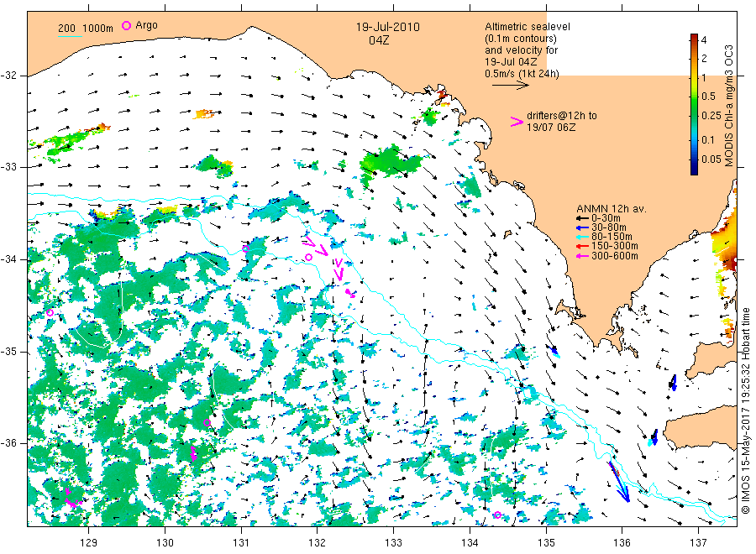Click the cyan 80-150m legend arrow
756x554 pixels.
point(582,237)
